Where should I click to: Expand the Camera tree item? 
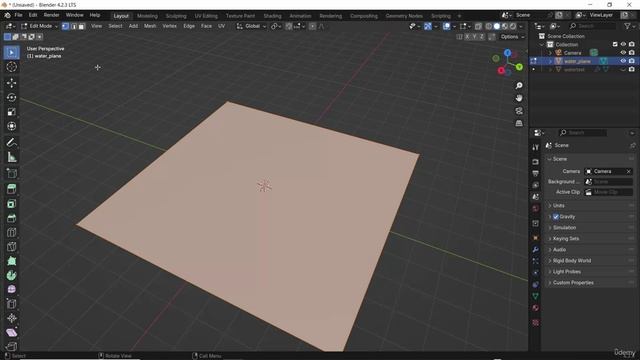(550, 53)
